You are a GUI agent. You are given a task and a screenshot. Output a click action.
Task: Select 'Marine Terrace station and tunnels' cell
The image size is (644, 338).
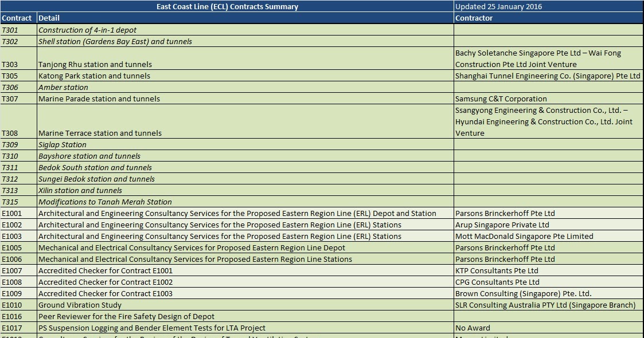tap(245, 121)
